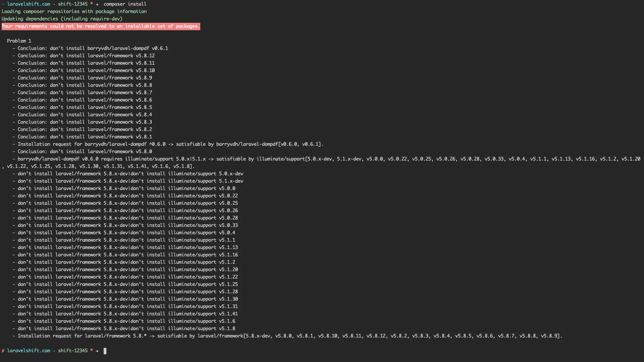
Task: Click the 'Problem 1' heading
Action: point(19,41)
